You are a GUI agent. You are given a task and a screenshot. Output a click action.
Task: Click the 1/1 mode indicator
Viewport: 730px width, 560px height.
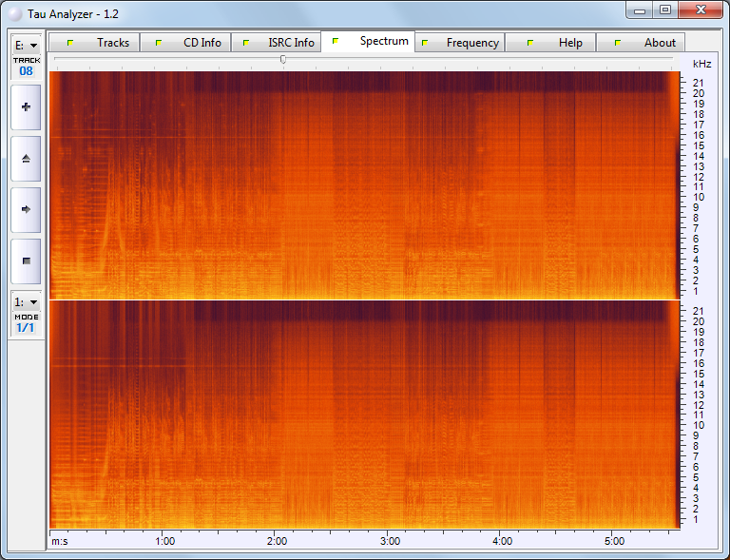click(x=26, y=328)
